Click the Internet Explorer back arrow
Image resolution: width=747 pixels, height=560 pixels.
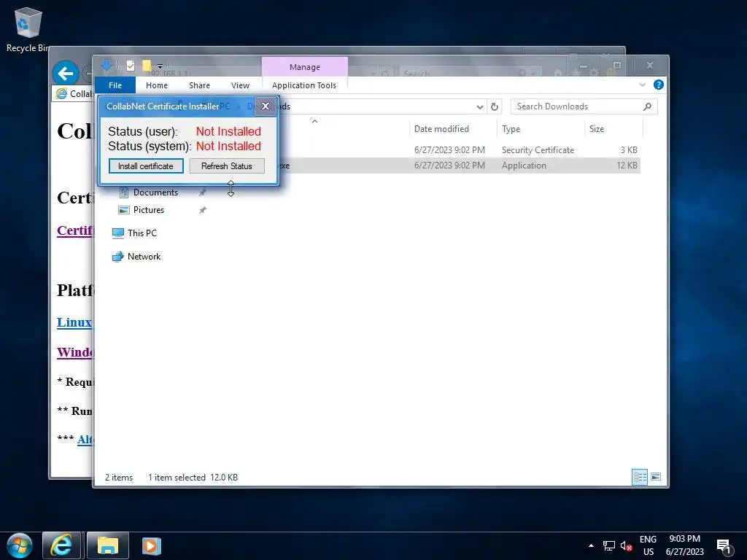tap(66, 74)
